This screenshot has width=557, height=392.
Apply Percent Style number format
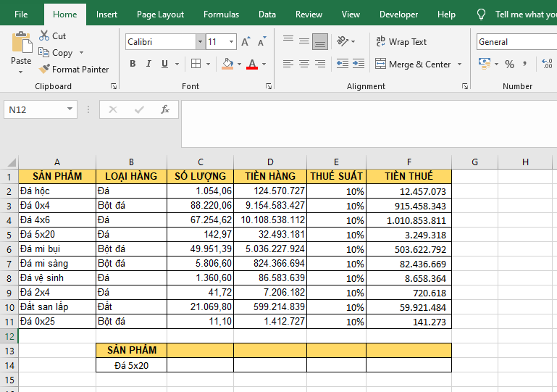pyautogui.click(x=509, y=64)
